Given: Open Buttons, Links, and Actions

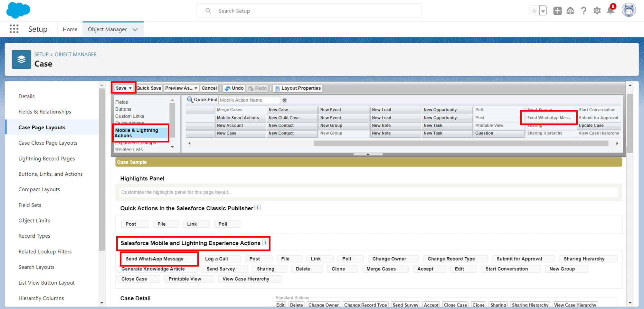Looking at the screenshot, I should [x=51, y=174].
